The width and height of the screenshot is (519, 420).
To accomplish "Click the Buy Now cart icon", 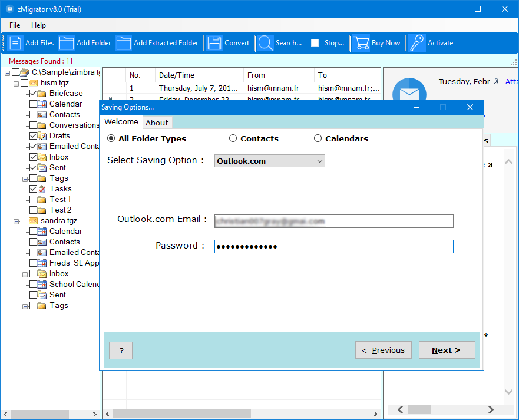I will tap(361, 43).
